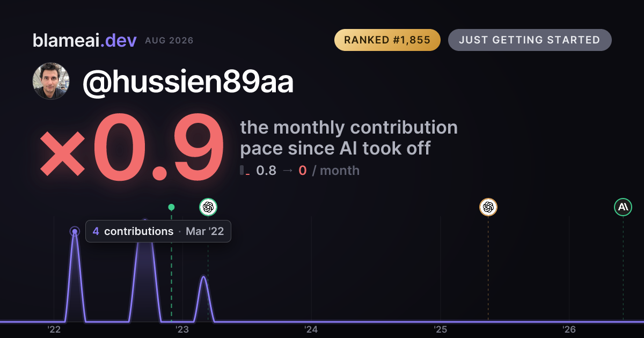Open the @hussien89aa profile name
This screenshot has height=338, width=644.
pos(188,82)
